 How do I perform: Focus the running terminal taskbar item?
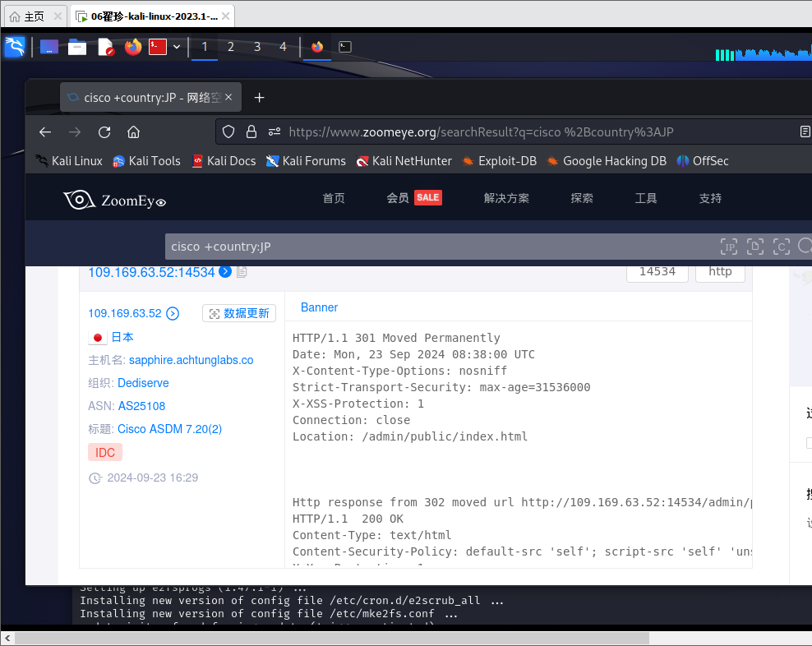345,47
